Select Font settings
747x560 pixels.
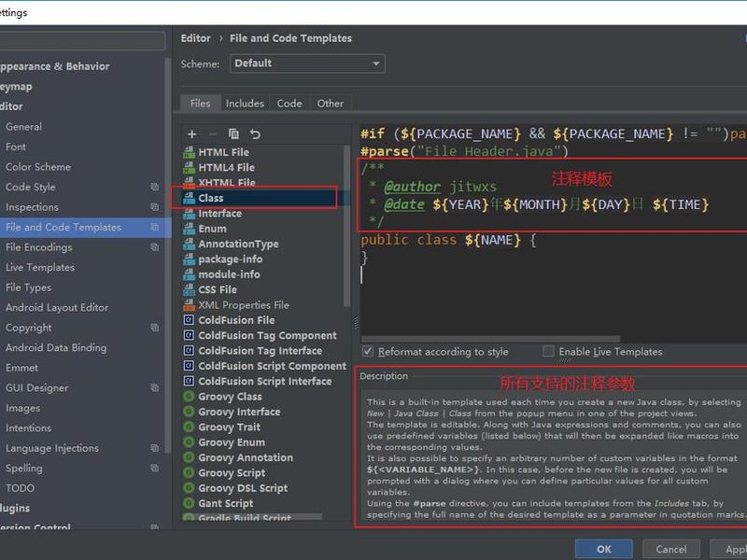pos(16,147)
